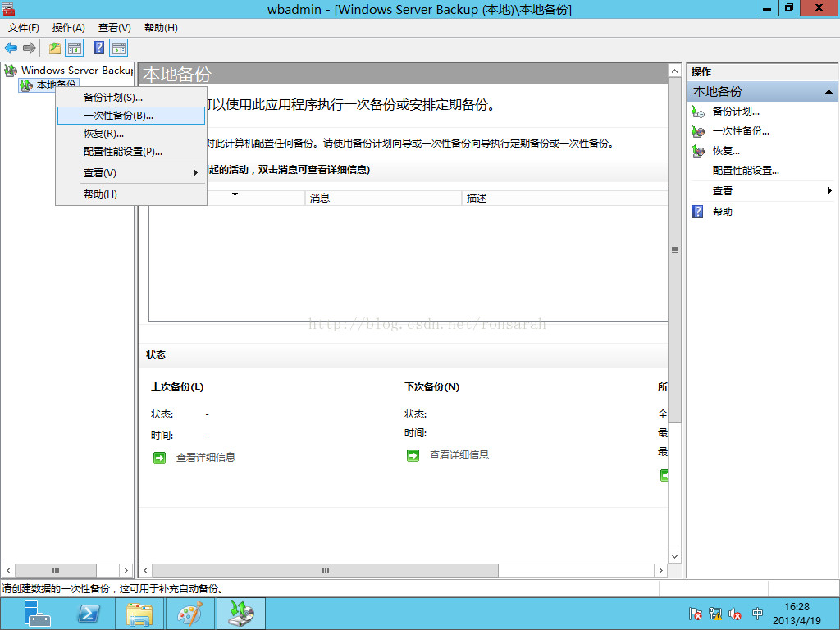
Task: Click the main pane vertical scrollbar thumb
Action: pyautogui.click(x=674, y=250)
